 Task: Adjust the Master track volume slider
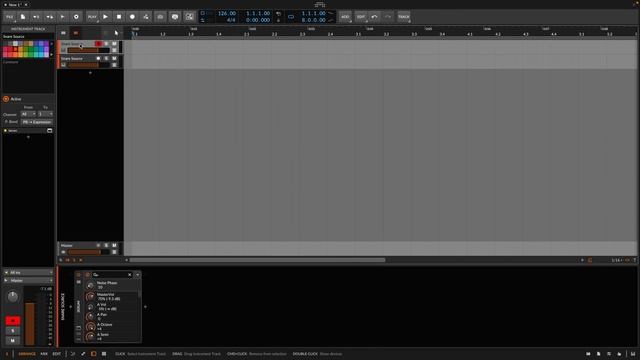pos(89,252)
